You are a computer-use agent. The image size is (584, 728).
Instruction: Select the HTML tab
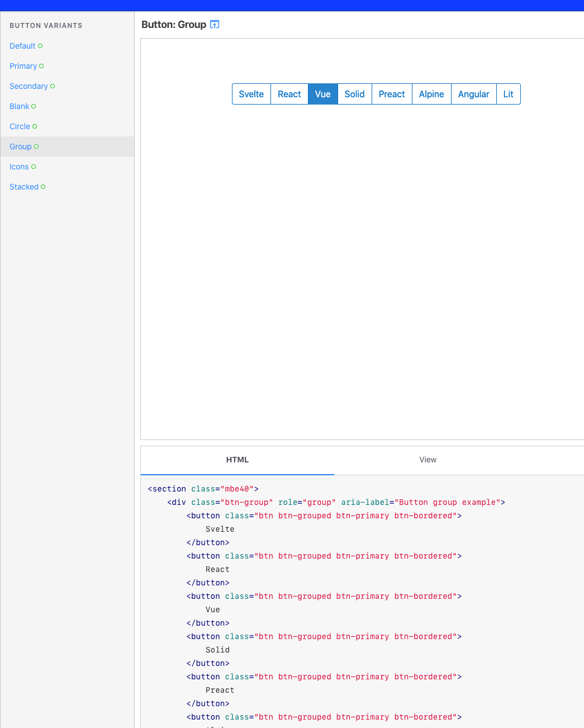point(237,460)
